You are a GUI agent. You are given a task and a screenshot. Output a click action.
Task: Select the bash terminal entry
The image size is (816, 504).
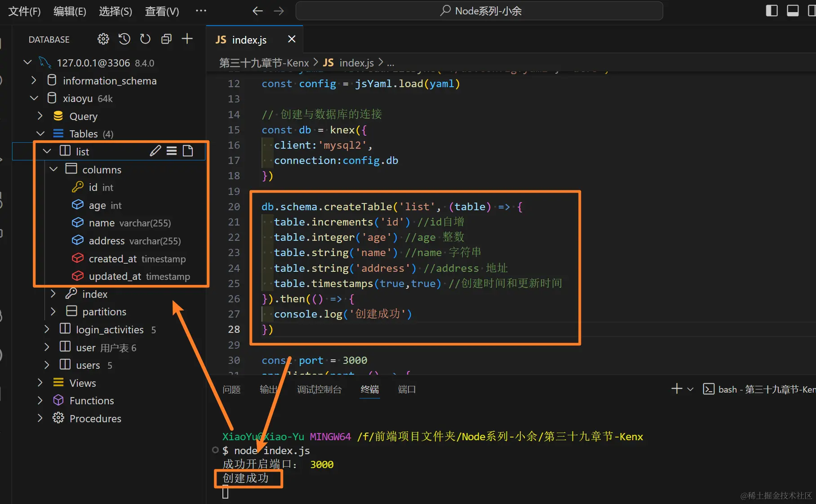click(759, 389)
